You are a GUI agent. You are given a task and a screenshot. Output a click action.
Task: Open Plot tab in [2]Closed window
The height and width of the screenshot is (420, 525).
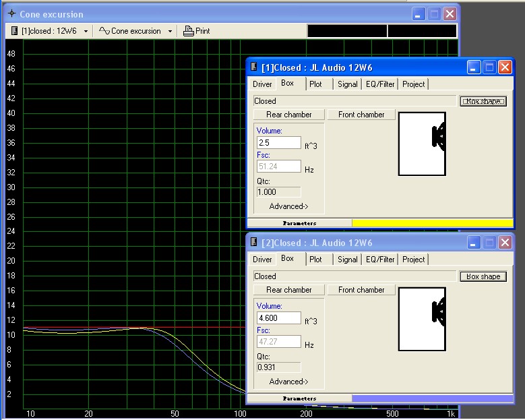point(315,260)
